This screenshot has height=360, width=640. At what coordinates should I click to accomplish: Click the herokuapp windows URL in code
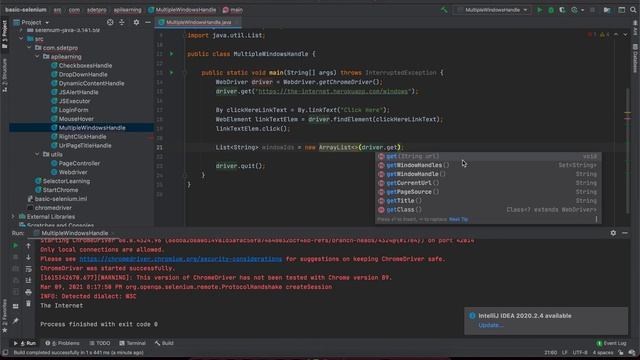(333, 91)
